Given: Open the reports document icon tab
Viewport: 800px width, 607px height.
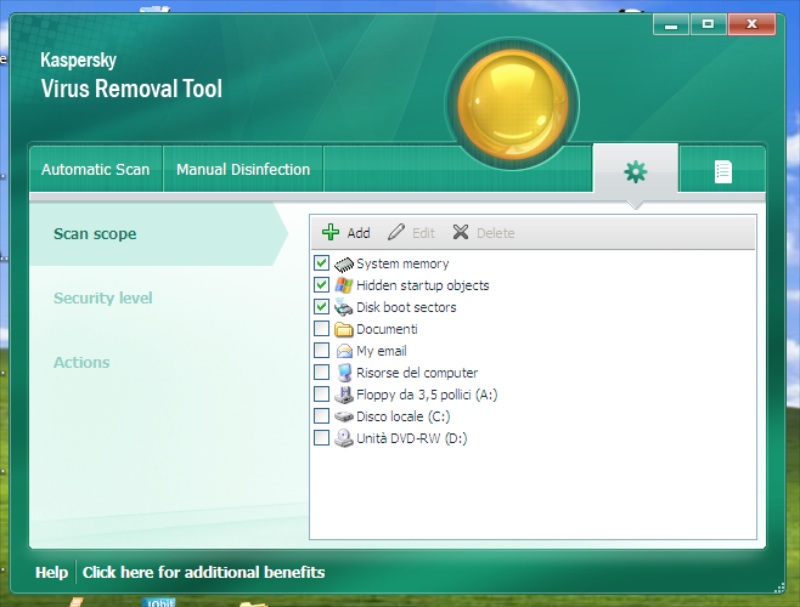Looking at the screenshot, I should click(722, 171).
